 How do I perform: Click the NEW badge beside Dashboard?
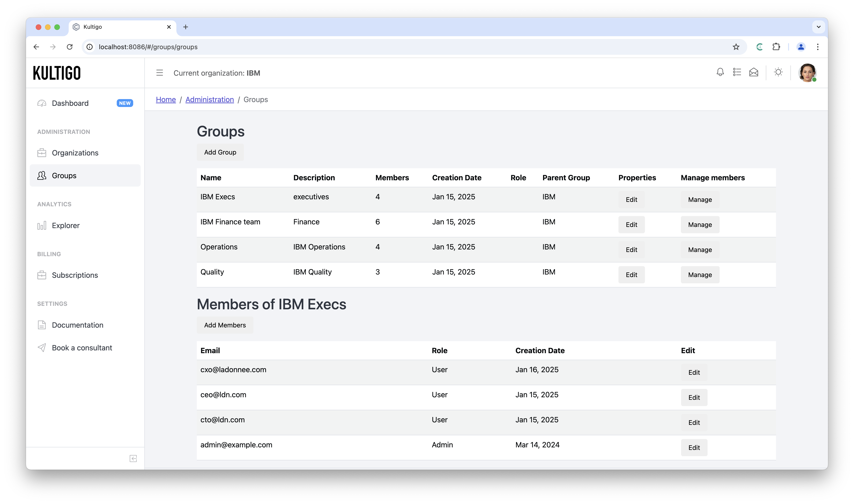tap(125, 103)
